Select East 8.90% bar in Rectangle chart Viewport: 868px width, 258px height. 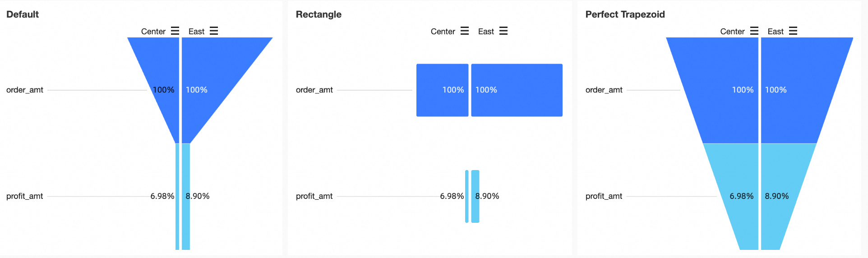click(475, 196)
